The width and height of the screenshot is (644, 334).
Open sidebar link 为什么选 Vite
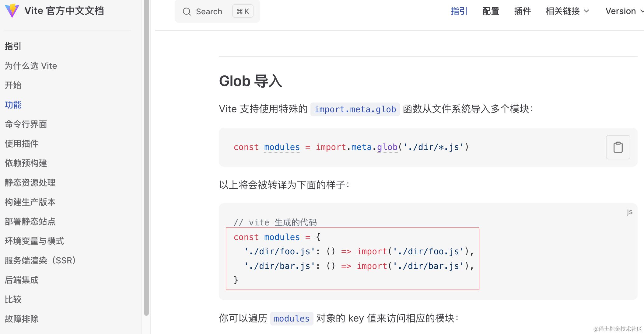click(31, 66)
